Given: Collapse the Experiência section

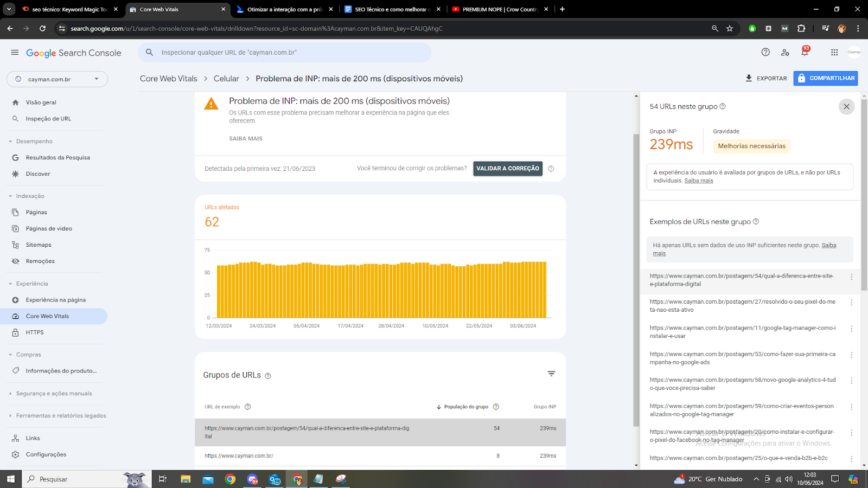Looking at the screenshot, I should click(10, 284).
